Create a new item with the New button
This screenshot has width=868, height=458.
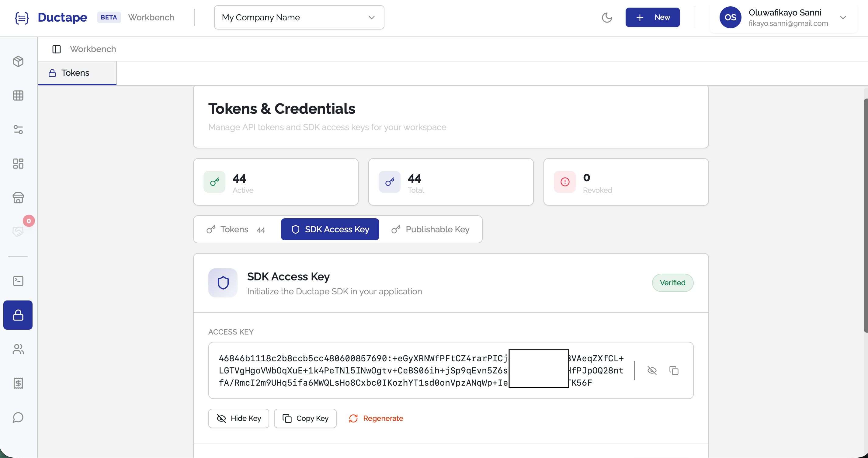pyautogui.click(x=652, y=17)
